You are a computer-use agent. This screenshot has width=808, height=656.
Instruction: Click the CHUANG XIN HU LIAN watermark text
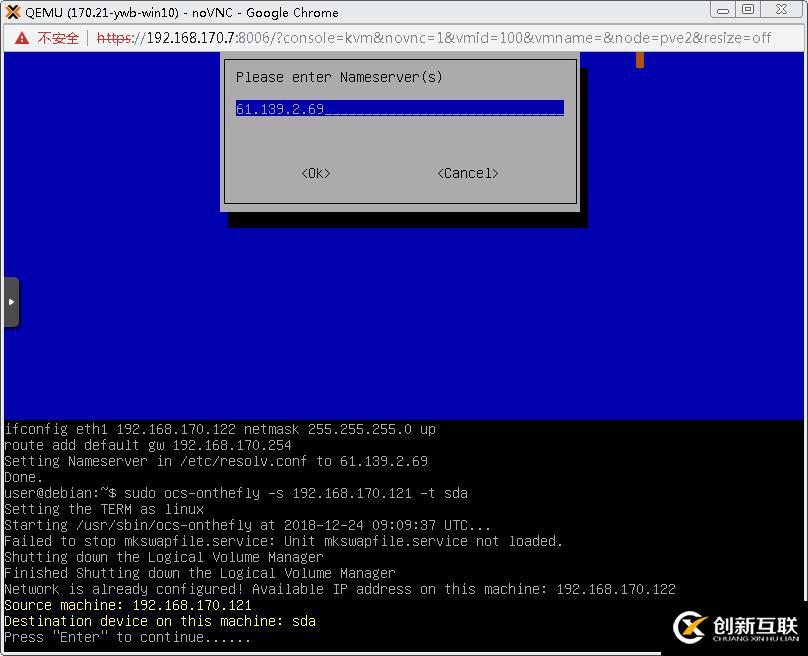point(757,636)
